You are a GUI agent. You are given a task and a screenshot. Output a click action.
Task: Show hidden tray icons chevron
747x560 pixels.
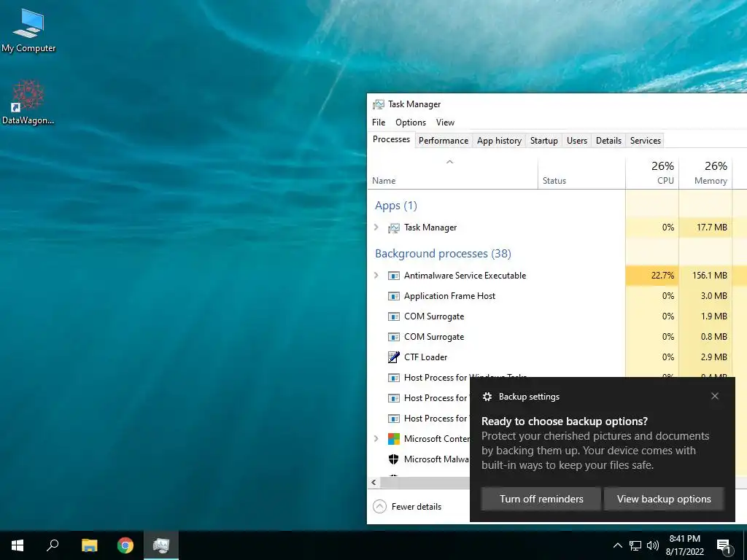pos(617,545)
